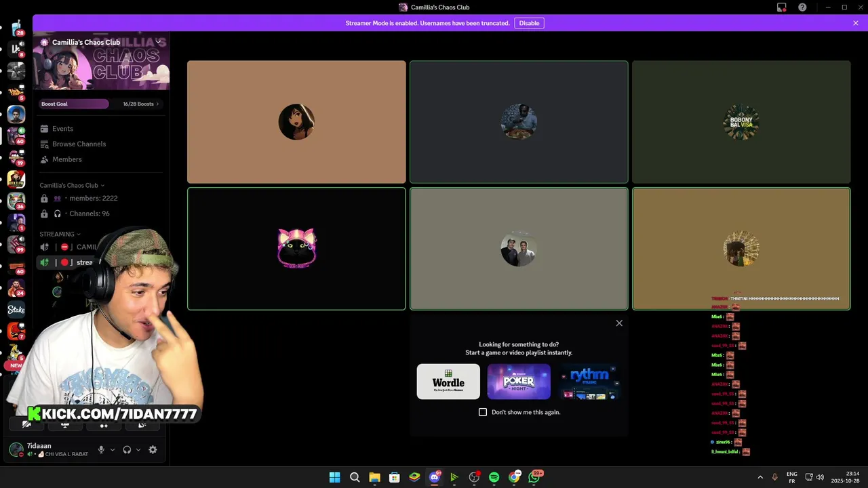Focus the BOBONY BAL VISA participant tile

coord(741,122)
